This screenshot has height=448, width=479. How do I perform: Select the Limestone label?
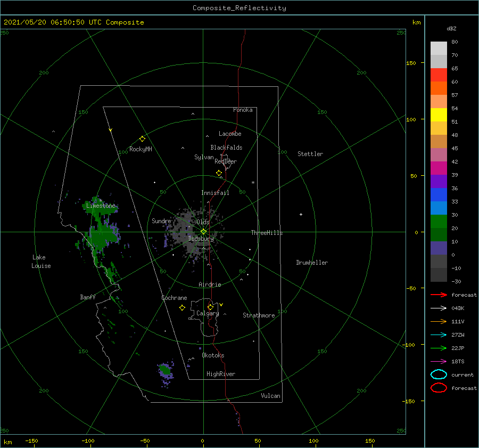click(101, 206)
